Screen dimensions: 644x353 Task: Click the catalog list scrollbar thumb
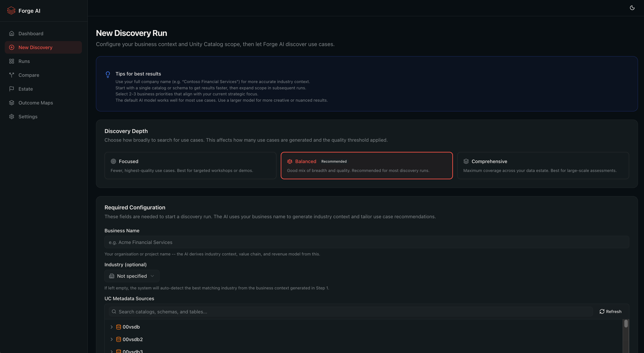pos(626,324)
